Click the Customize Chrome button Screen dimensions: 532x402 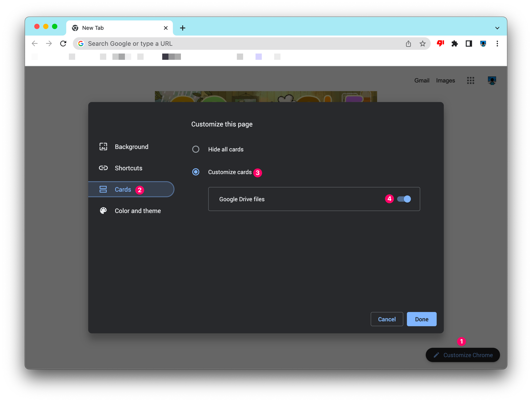pos(463,355)
